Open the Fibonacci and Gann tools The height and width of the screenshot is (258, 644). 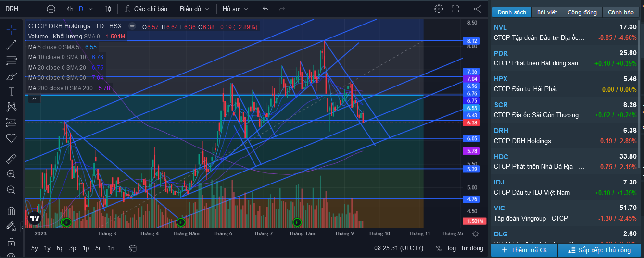point(12,61)
